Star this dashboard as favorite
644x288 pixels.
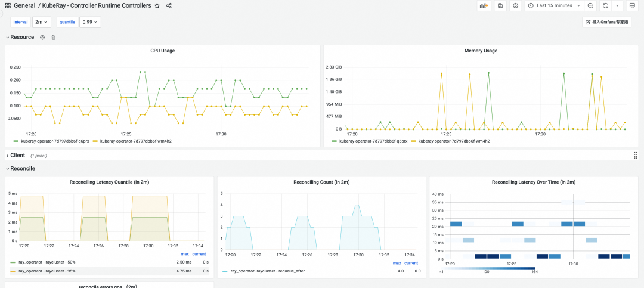(157, 5)
